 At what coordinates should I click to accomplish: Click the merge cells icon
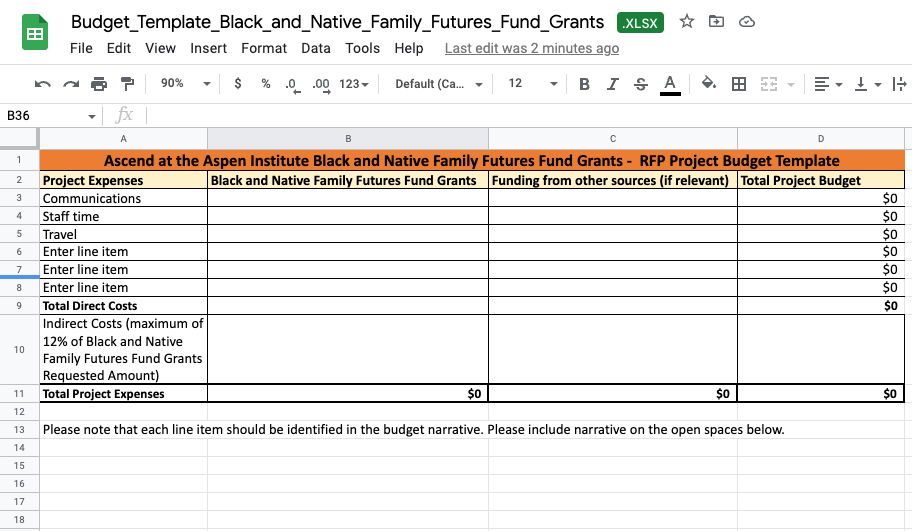(x=769, y=84)
